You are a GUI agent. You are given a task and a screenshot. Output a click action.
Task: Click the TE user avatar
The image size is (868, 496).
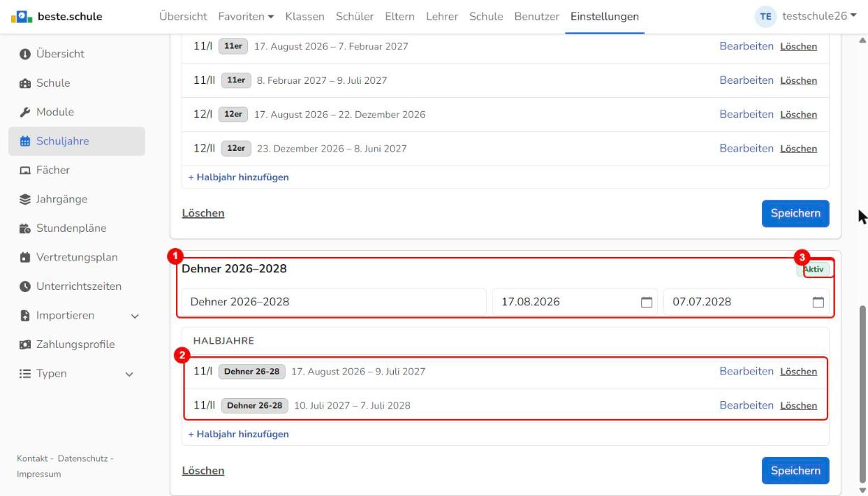point(766,17)
